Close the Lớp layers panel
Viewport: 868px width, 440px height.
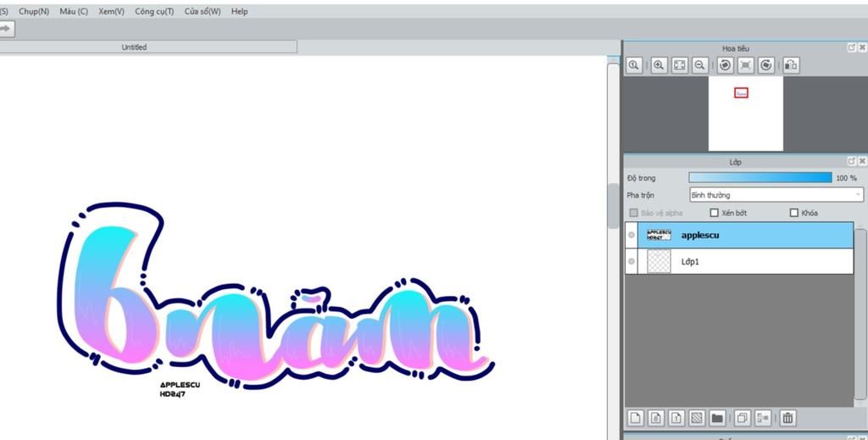[x=862, y=161]
